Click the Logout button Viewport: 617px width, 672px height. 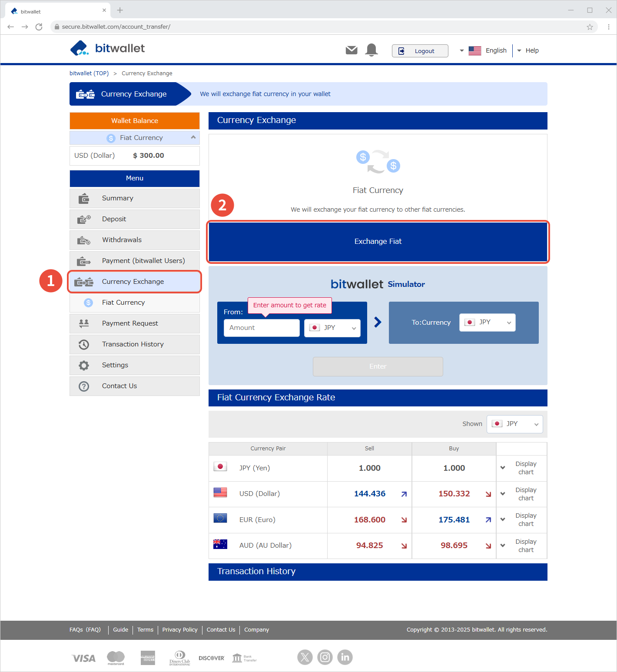420,51
